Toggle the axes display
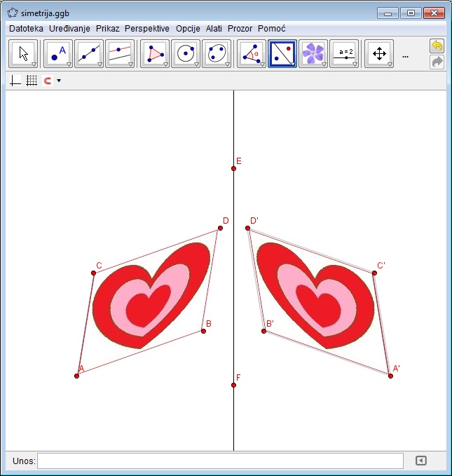Viewport: 452px width, 476px height. [15, 81]
